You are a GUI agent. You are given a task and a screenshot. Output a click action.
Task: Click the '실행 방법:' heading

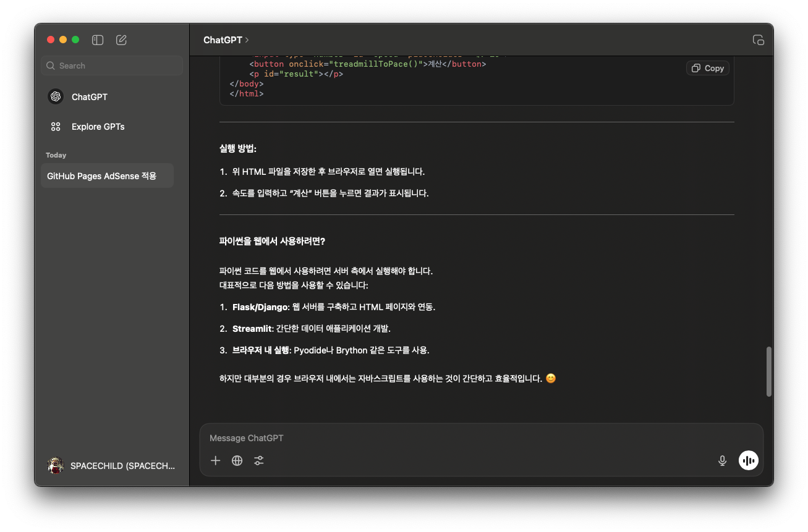point(237,149)
